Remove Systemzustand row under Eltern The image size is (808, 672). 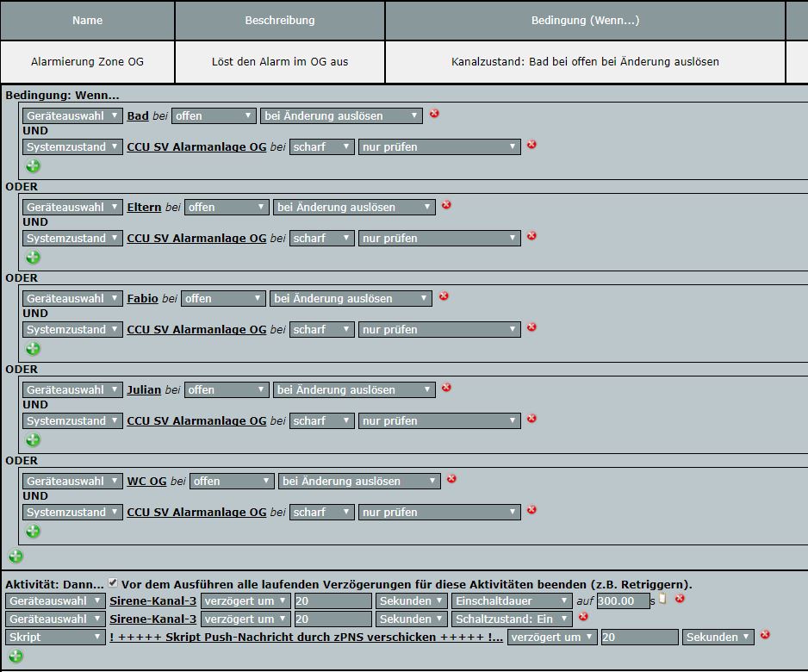pyautogui.click(x=531, y=235)
